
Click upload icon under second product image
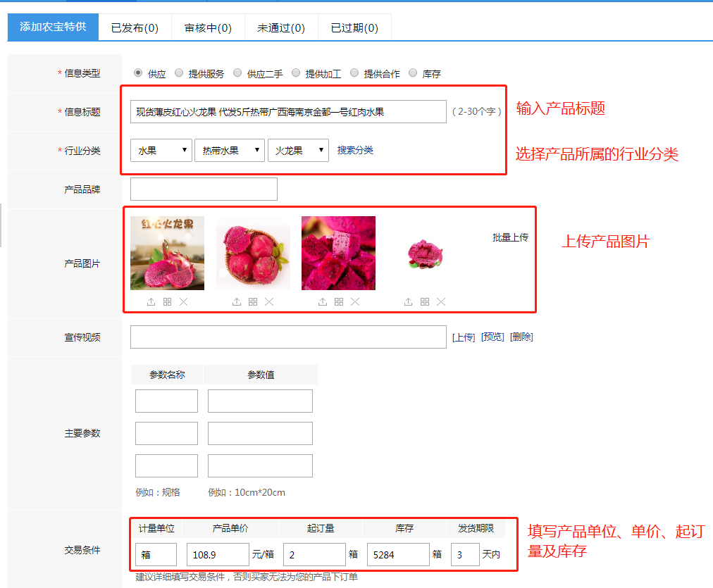coord(237,302)
